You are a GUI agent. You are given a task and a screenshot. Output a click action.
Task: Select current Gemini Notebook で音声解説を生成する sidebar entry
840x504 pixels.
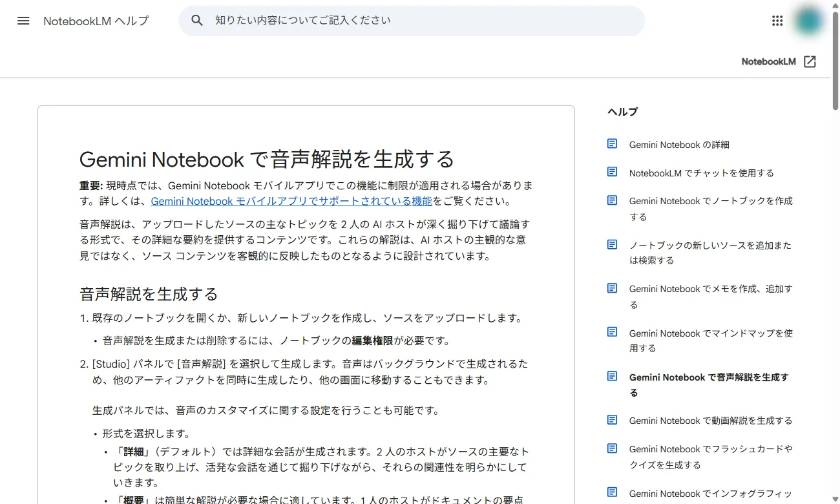click(709, 384)
